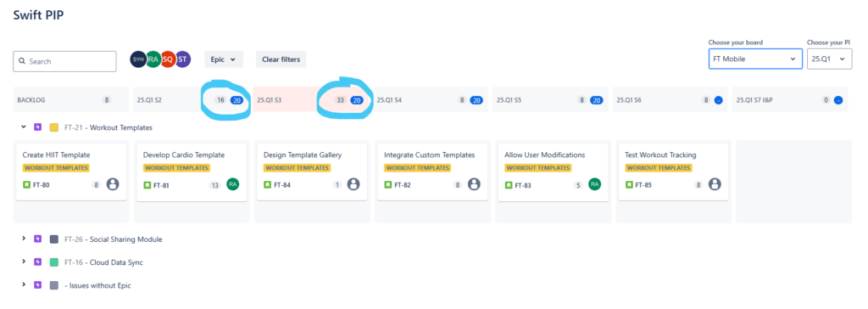Click the magnifier icon in Search box
Image resolution: width=868 pixels, height=309 pixels.
[x=22, y=62]
